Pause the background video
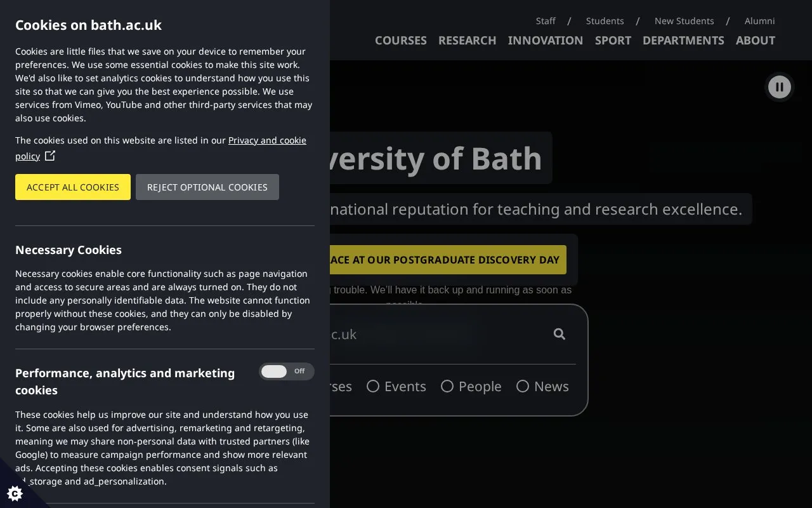The width and height of the screenshot is (812, 508). (780, 87)
